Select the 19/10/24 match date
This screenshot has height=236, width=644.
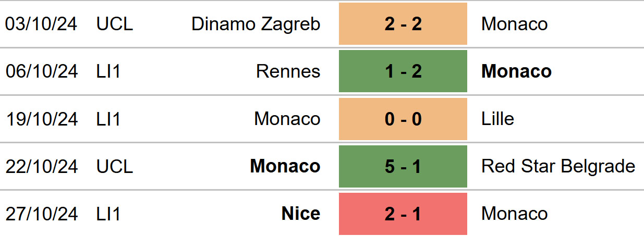coord(42,119)
